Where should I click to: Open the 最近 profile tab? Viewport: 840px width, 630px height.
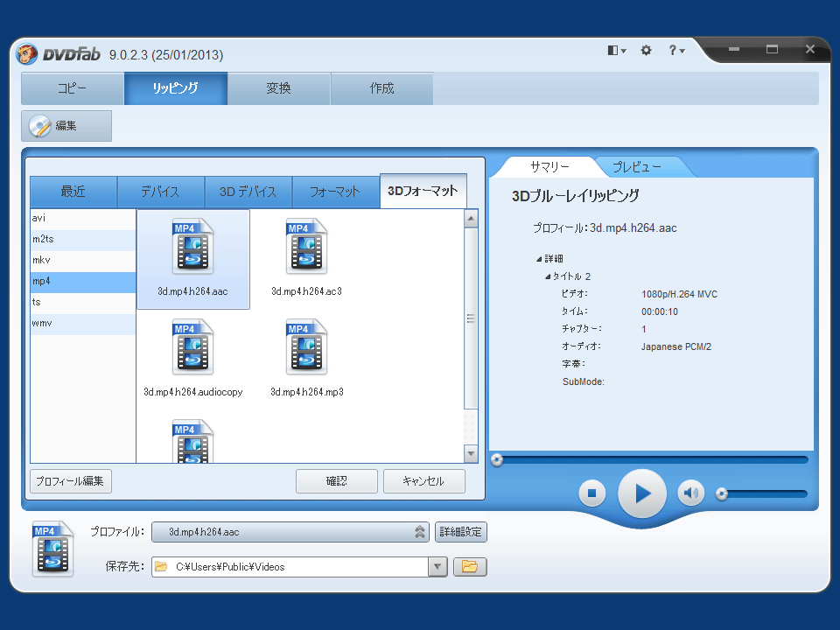click(73, 192)
